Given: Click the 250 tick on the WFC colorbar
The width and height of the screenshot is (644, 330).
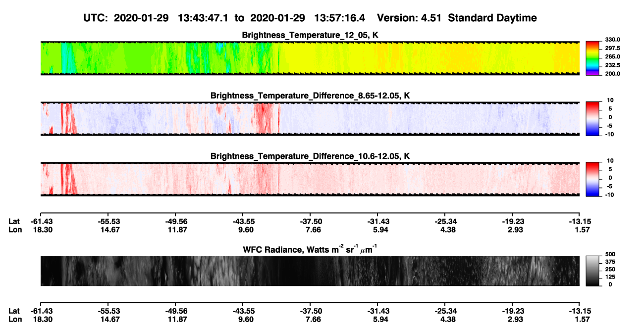Looking at the screenshot, I should pos(611,270).
